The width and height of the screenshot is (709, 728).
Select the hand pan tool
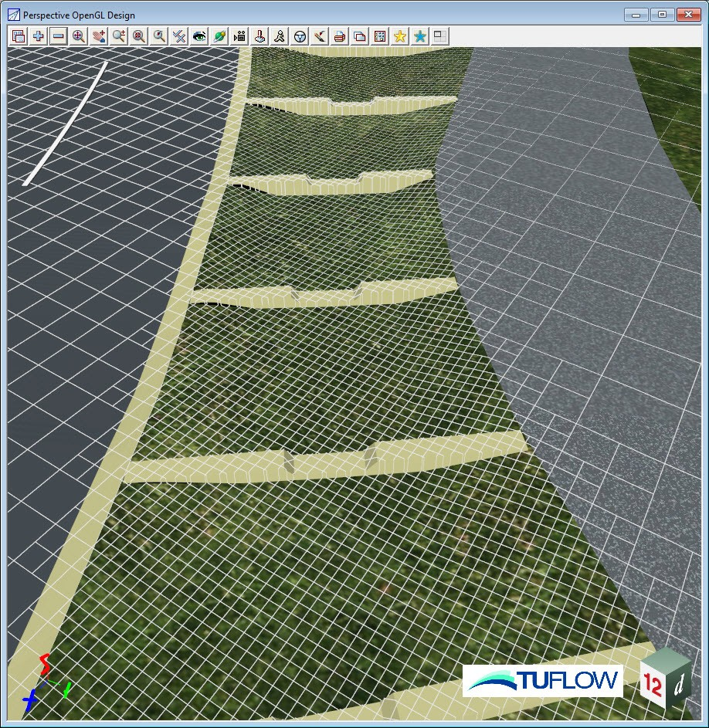pyautogui.click(x=99, y=36)
